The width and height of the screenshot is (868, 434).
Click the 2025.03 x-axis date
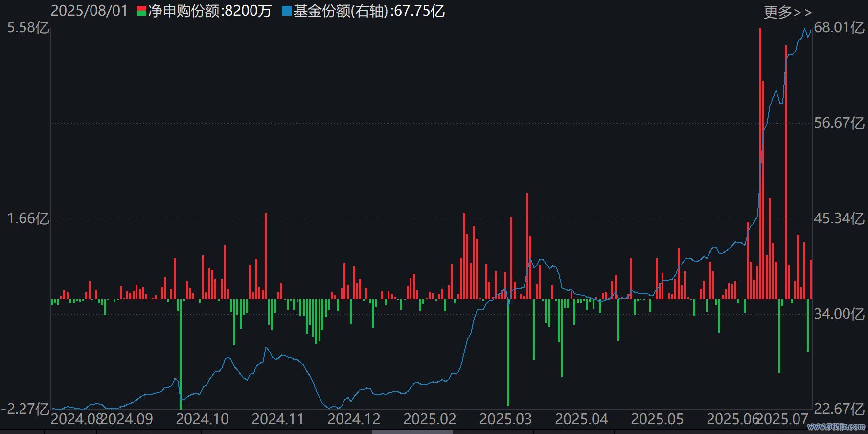[x=505, y=419]
